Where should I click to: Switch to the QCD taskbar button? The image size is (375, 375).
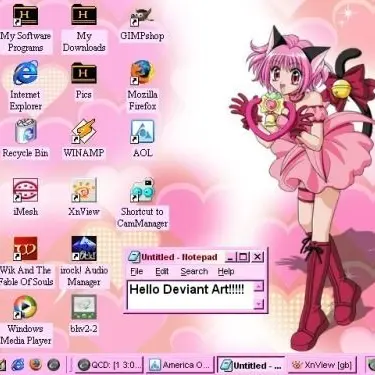[x=109, y=365]
